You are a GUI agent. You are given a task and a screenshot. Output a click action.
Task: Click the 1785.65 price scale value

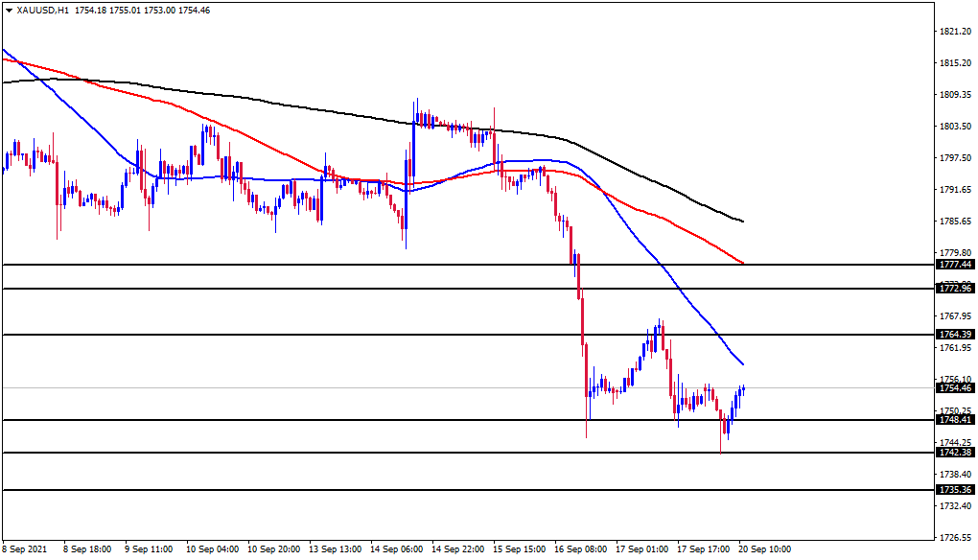coord(956,221)
